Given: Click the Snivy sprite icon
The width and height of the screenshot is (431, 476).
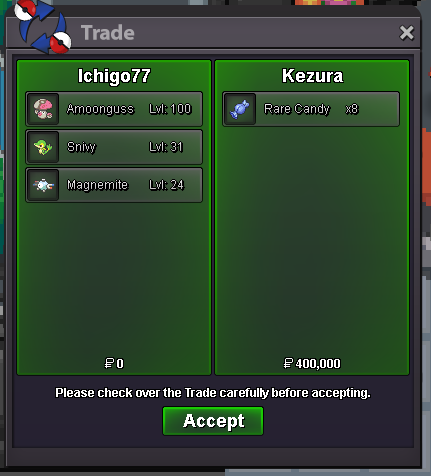Looking at the screenshot, I should (x=43, y=147).
